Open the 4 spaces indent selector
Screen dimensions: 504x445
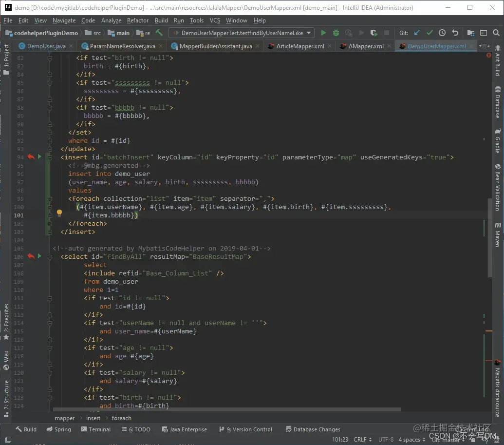pos(412,440)
